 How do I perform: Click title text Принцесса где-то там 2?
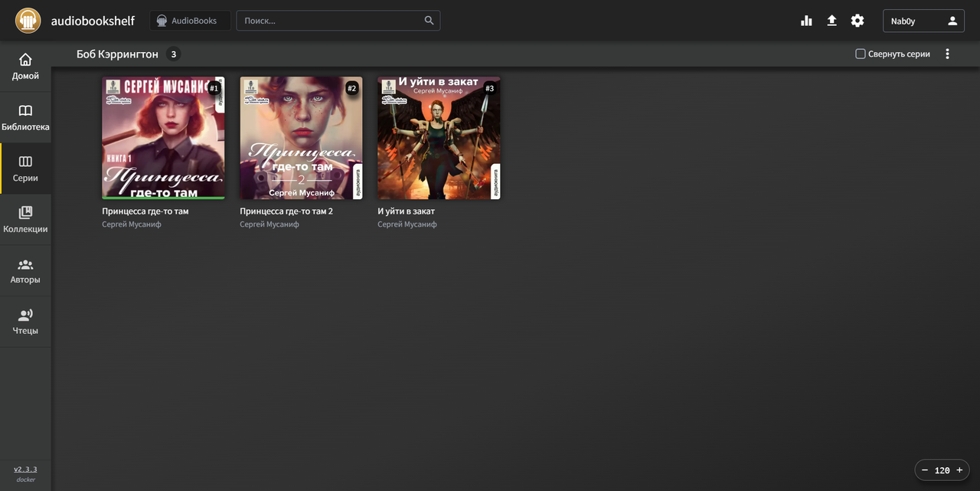coord(286,211)
